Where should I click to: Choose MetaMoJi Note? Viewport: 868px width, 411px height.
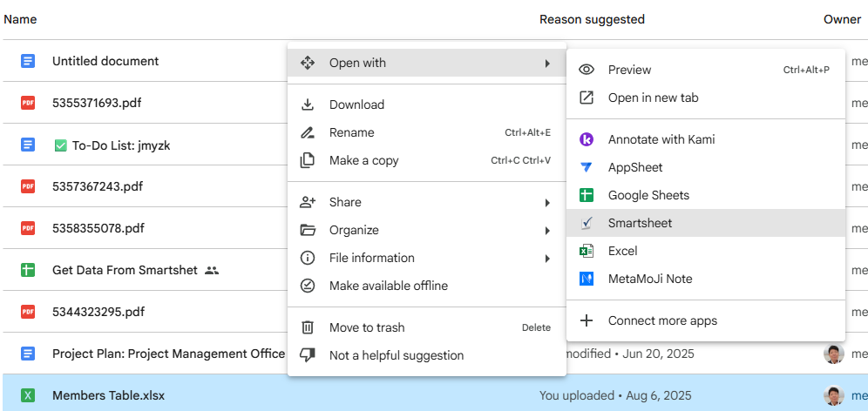706,279
